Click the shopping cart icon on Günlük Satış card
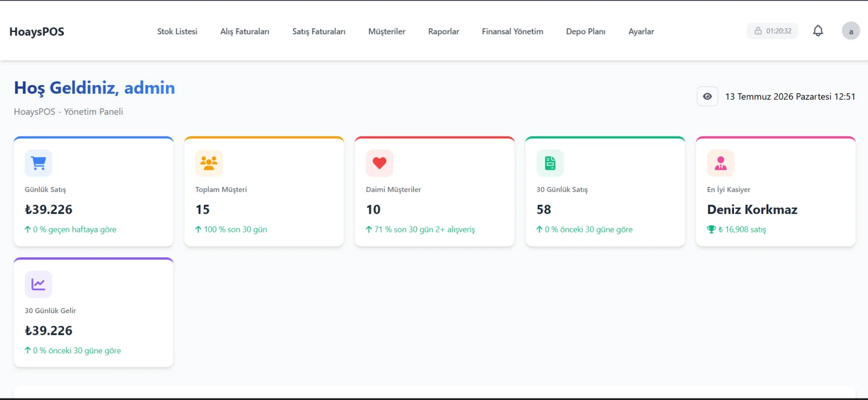This screenshot has height=400, width=868. pyautogui.click(x=39, y=163)
